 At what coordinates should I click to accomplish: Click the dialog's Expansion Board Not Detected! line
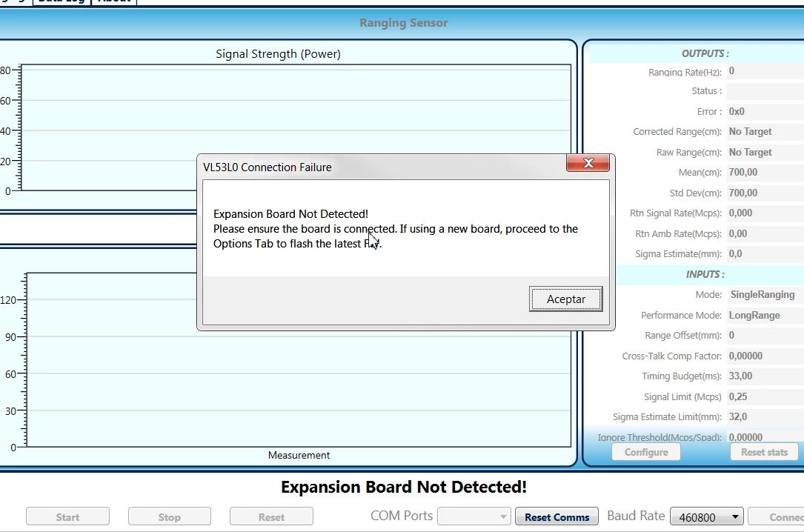pyautogui.click(x=290, y=213)
